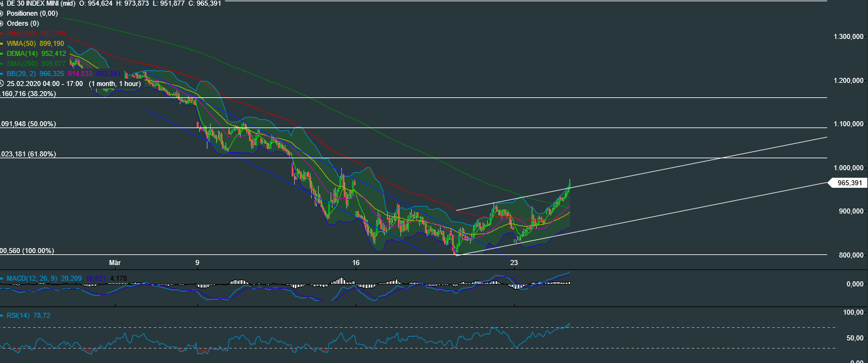Click the RSI value 78,72

click(42, 316)
